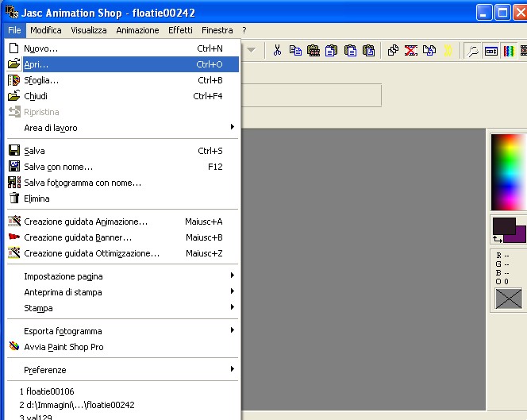Image resolution: width=527 pixels, height=420 pixels.
Task: Toggle the color palette toolbar icon
Action: 509,51
